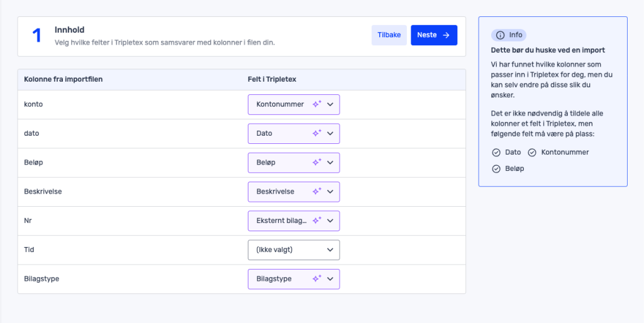Open the Eksternt bilag dropdown for Nr
This screenshot has width=644, height=323.
[294, 221]
